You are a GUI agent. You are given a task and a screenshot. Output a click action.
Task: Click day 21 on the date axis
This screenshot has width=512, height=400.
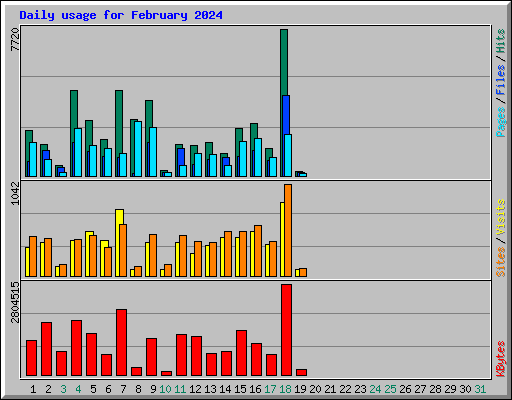(x=330, y=389)
